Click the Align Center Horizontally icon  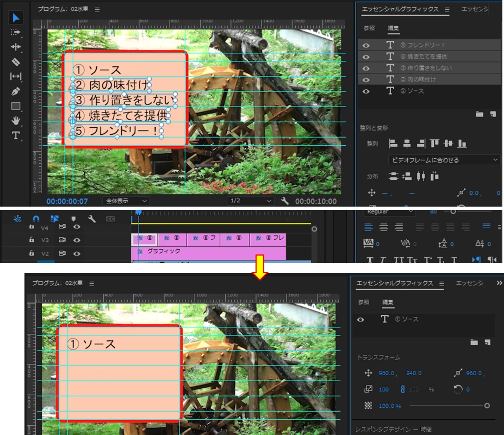pos(407,144)
